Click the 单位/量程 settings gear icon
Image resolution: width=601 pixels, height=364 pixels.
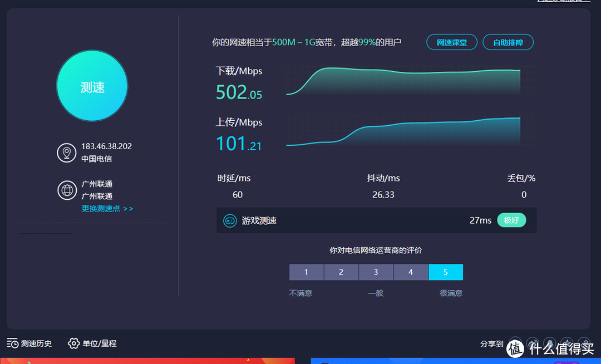coord(74,343)
